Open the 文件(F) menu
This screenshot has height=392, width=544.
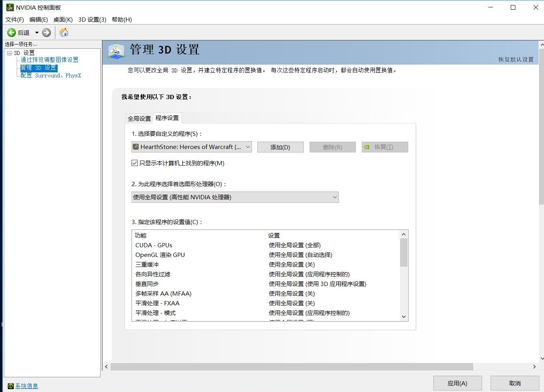15,19
